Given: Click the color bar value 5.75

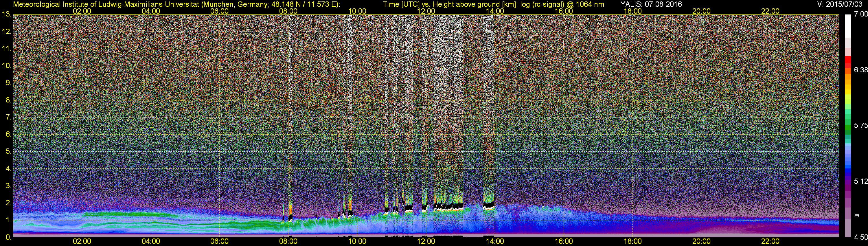Looking at the screenshot, I should pos(860,125).
